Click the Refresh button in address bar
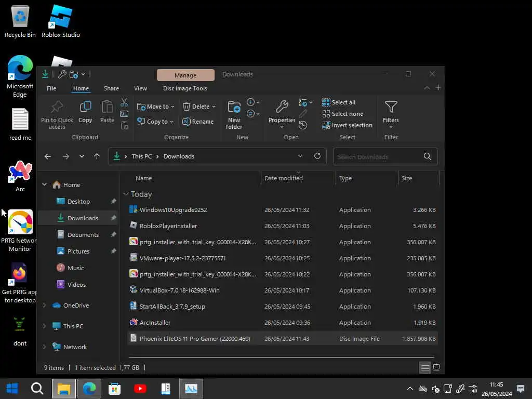The width and height of the screenshot is (532, 399). pos(317,156)
